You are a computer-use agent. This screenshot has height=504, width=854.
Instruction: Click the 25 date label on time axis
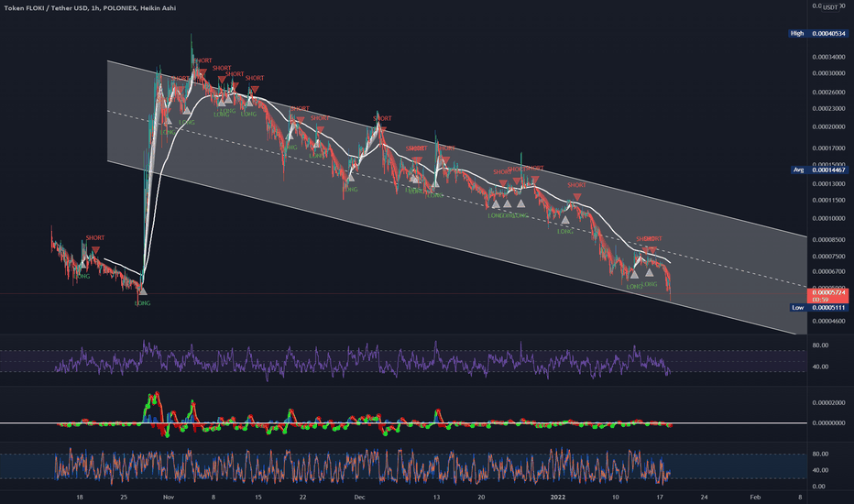click(124, 497)
